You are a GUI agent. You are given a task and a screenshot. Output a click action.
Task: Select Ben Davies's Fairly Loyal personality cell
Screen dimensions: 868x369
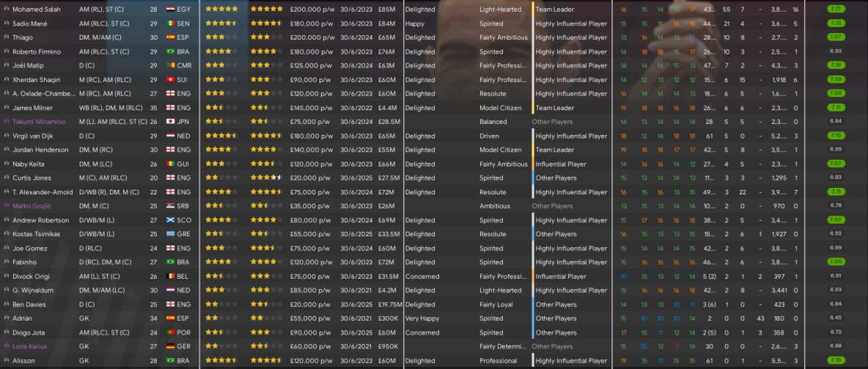[x=496, y=304]
